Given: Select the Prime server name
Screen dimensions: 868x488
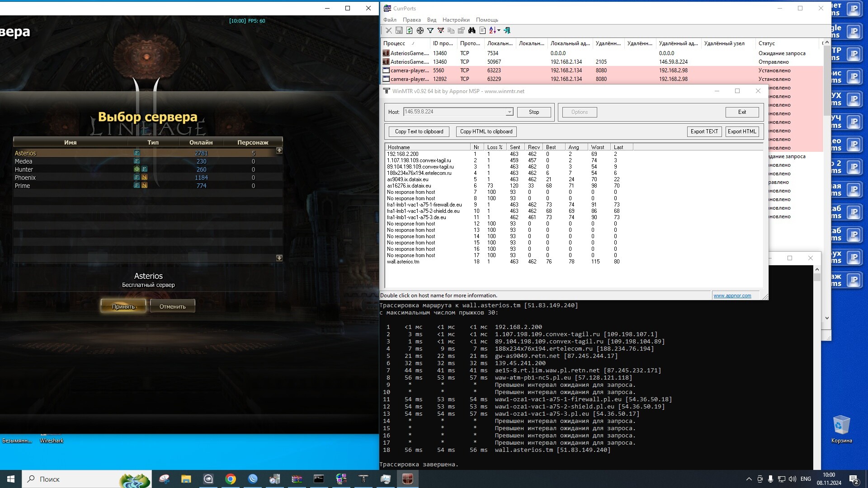Looking at the screenshot, I should [22, 186].
